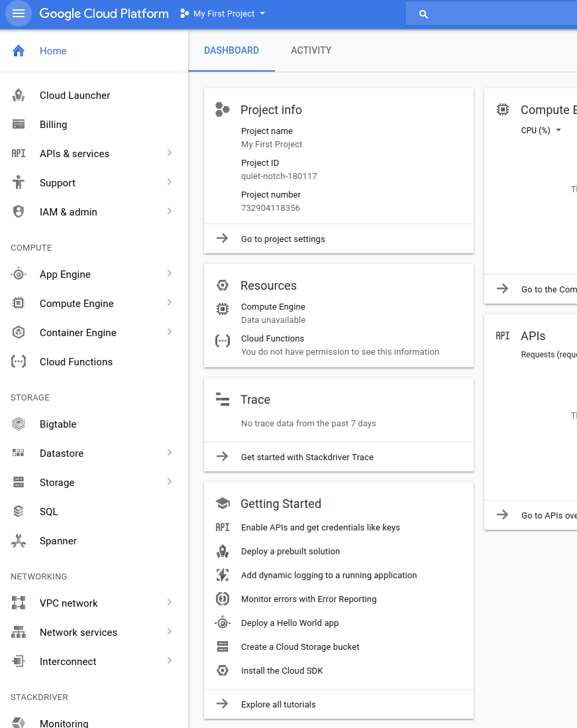
Task: Click Create a Cloud Storage bucket
Action: 300,646
